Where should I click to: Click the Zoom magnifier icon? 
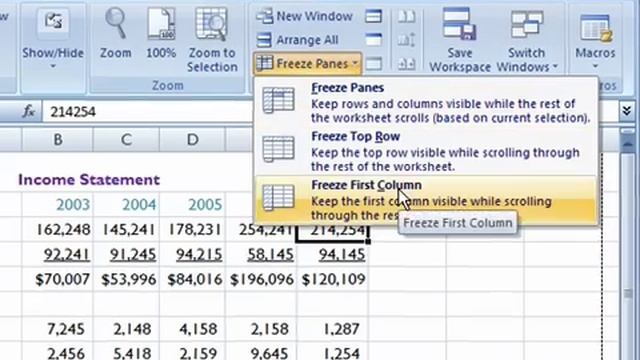point(116,24)
